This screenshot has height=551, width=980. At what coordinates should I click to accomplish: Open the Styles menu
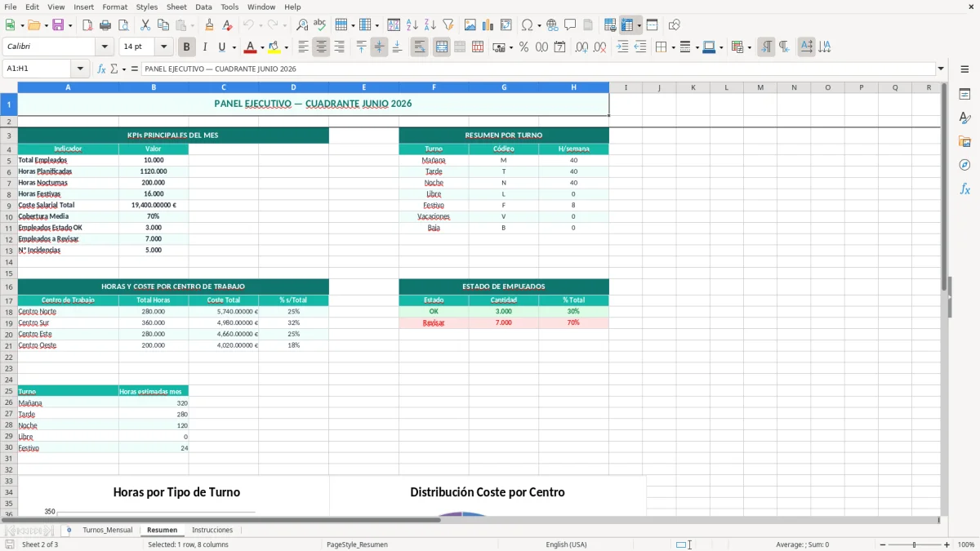tap(147, 7)
